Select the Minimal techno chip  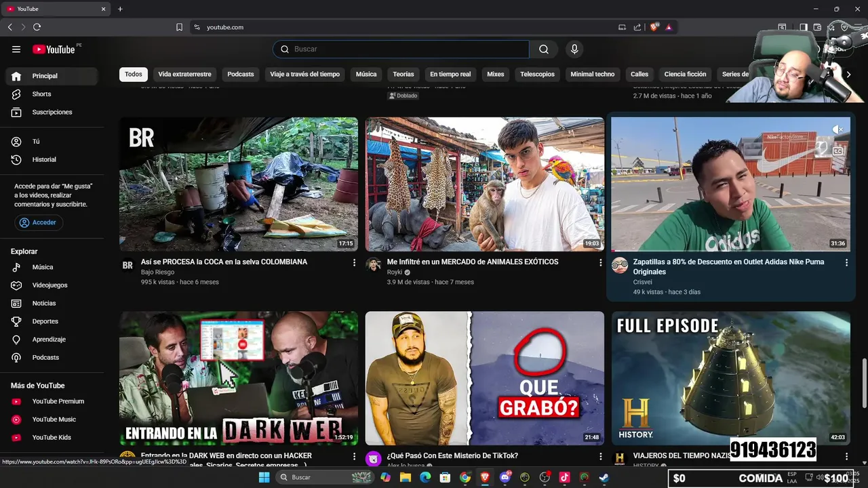(593, 75)
